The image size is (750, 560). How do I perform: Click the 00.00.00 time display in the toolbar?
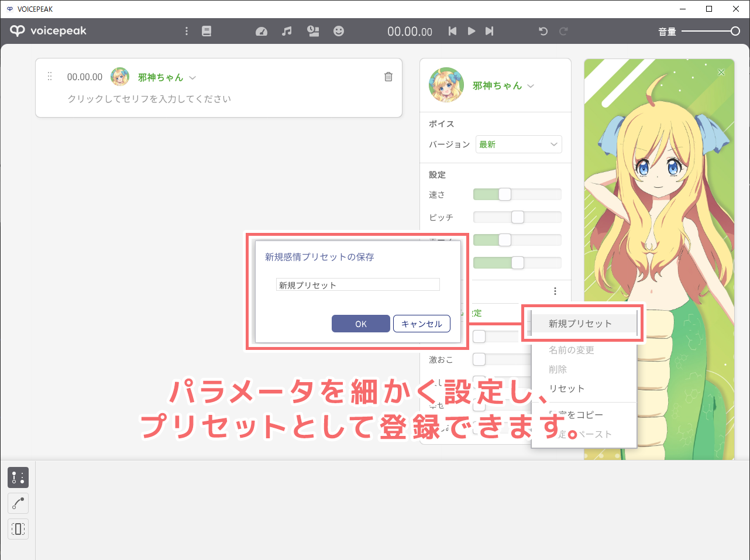point(410,32)
